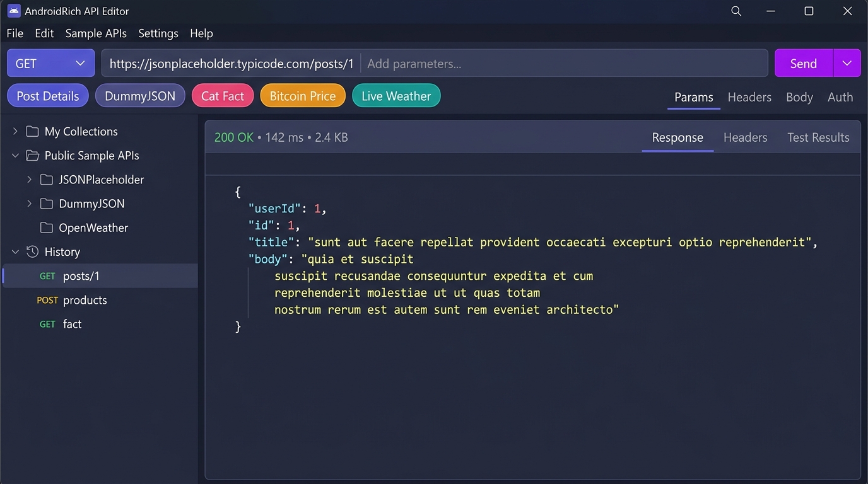The height and width of the screenshot is (484, 868).
Task: Click the OpenWeather folder icon
Action: (46, 228)
